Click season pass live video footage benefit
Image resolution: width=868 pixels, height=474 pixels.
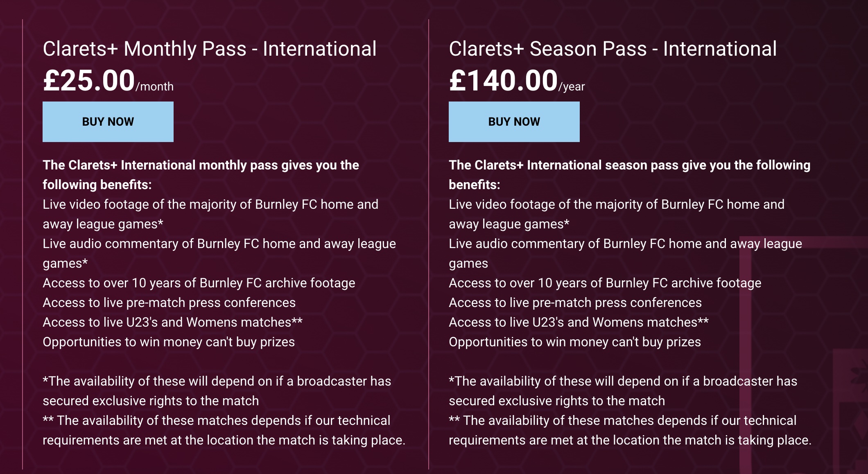pyautogui.click(x=617, y=214)
